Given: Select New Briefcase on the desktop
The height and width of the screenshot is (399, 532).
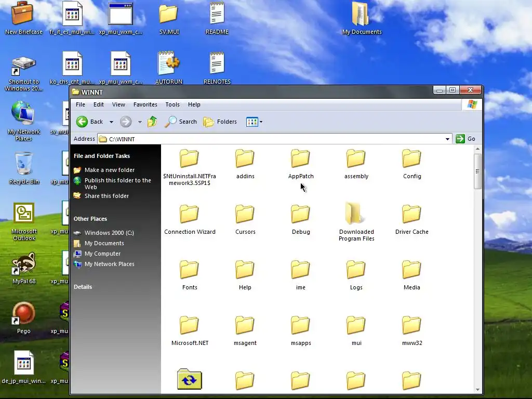Looking at the screenshot, I should (23, 19).
